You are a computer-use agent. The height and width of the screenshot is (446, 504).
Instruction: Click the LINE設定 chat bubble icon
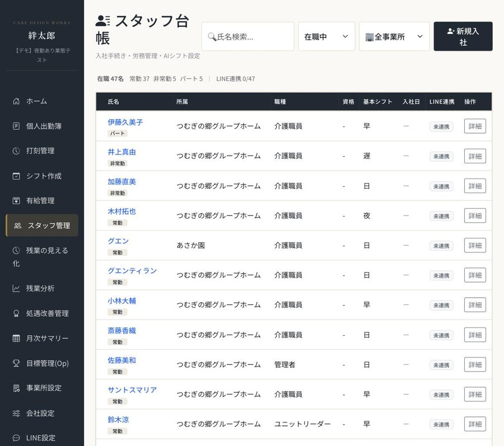(x=16, y=438)
